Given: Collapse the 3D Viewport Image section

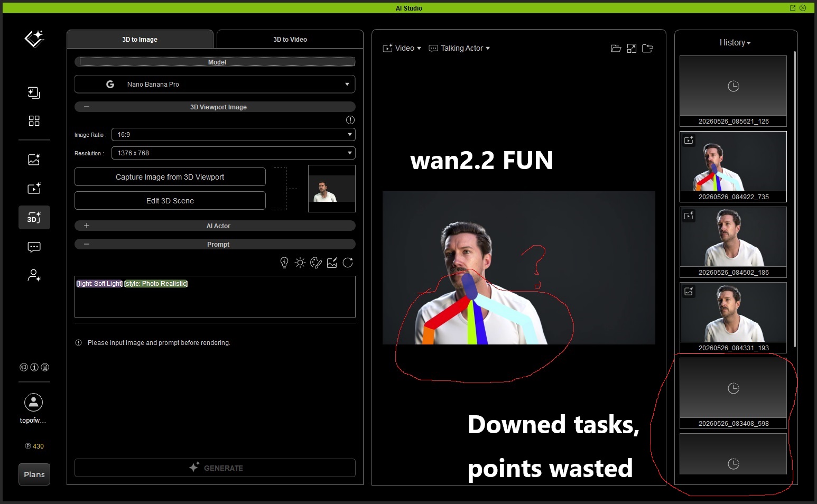Looking at the screenshot, I should click(87, 107).
